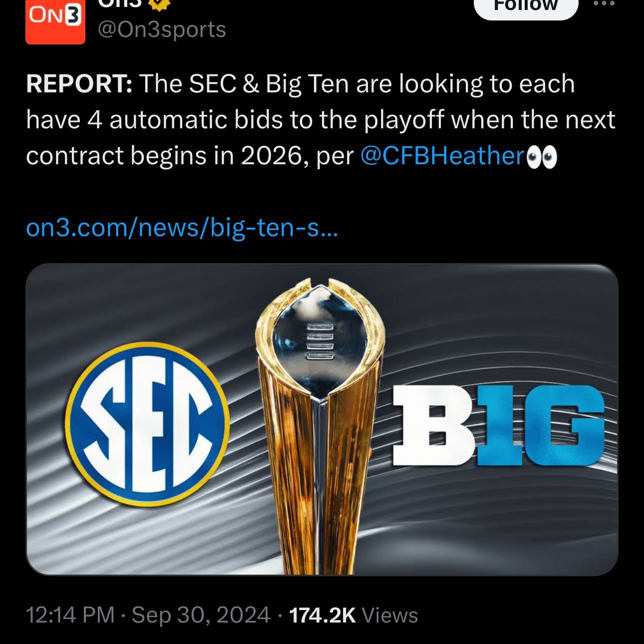Click the 12:14 PM timestamp
Viewport: 644px width, 644px height.
70,615
